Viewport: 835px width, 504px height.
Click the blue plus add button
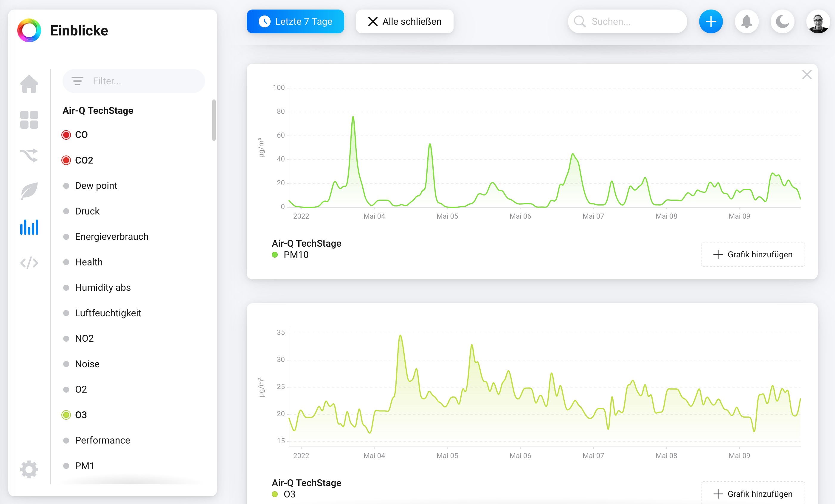click(711, 22)
